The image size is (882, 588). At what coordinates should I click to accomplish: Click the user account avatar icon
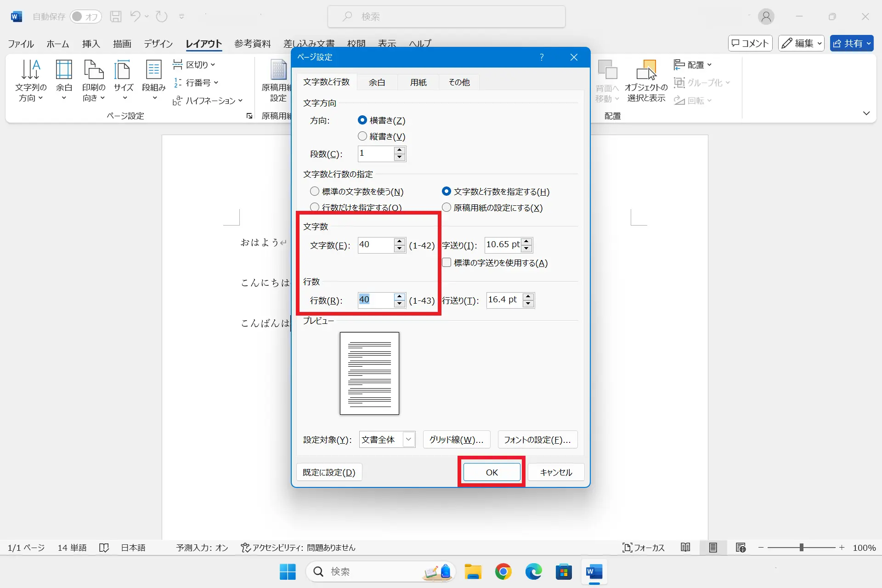(766, 17)
